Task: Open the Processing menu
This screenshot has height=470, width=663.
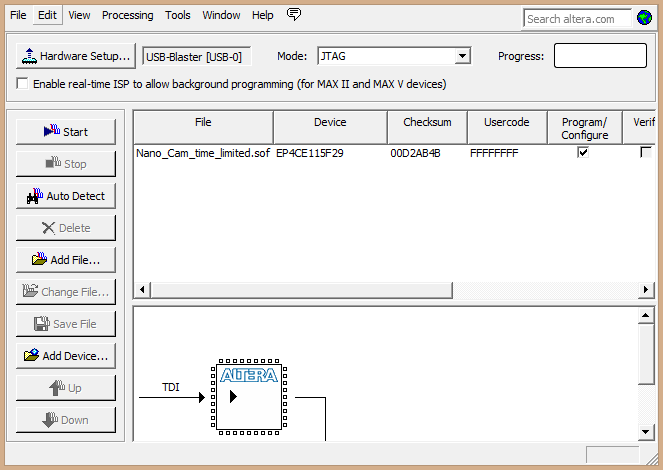Action: (127, 15)
